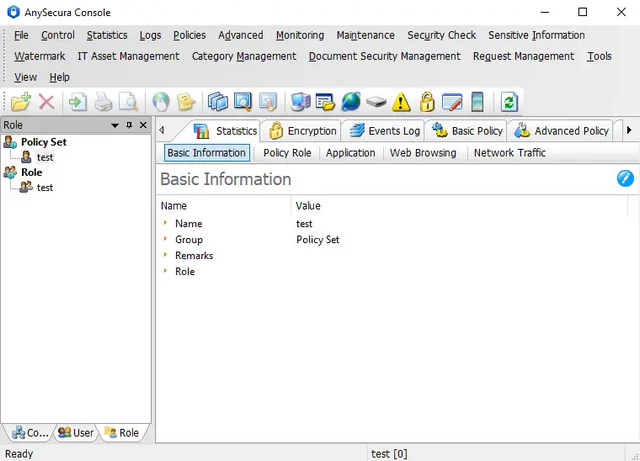Switch to the Events Log tab
This screenshot has height=461, width=640.
pyautogui.click(x=385, y=131)
